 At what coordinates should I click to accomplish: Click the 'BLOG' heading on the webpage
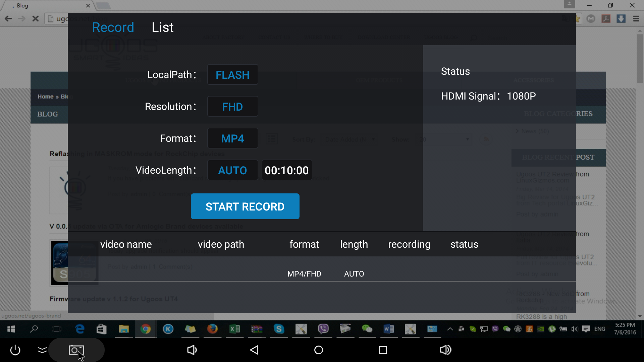[x=48, y=114]
